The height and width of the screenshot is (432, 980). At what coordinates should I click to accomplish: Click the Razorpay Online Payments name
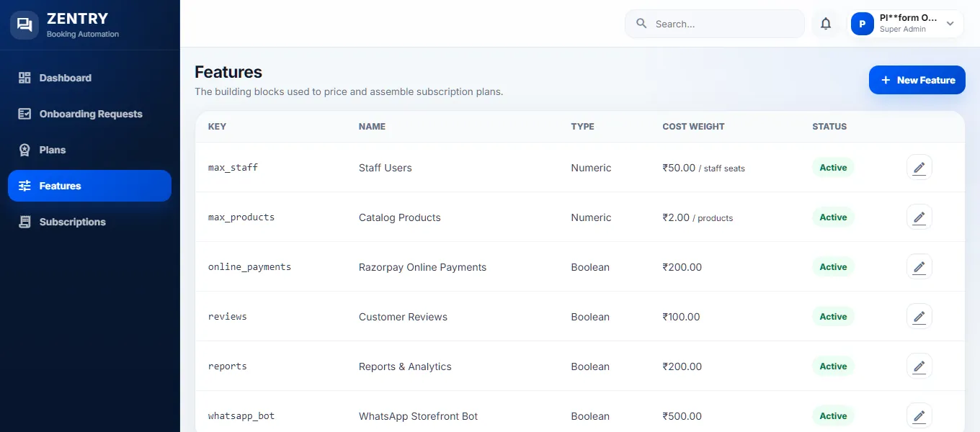click(422, 267)
